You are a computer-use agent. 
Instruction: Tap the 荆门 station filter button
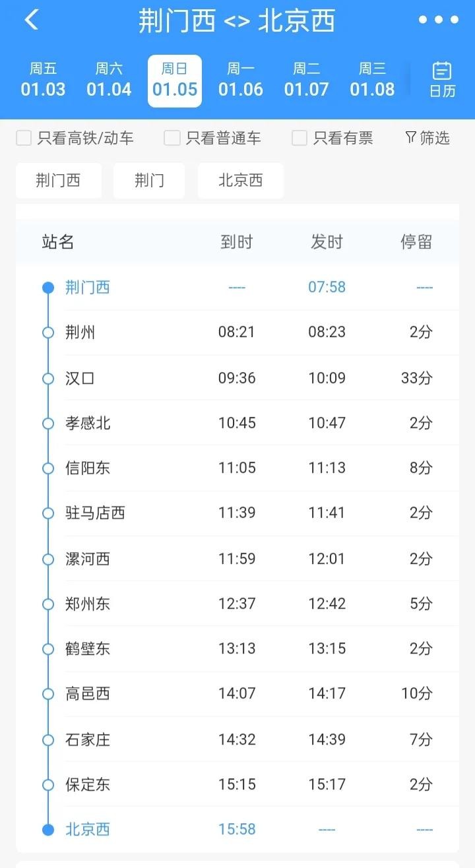click(x=149, y=181)
